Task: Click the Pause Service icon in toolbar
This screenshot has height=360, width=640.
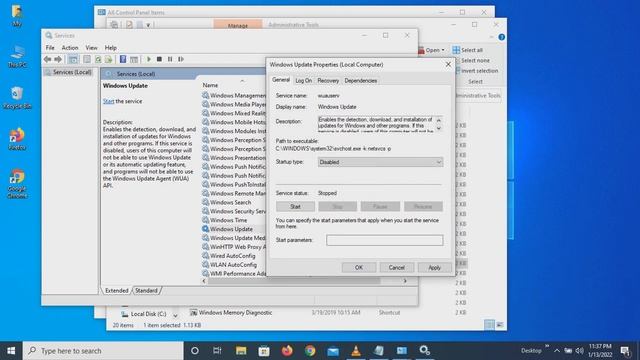Action: (x=170, y=59)
